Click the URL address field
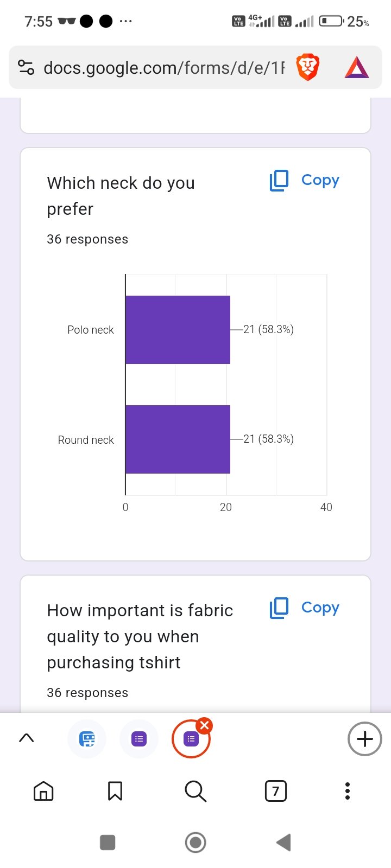This screenshot has height=868, width=391. [163, 68]
